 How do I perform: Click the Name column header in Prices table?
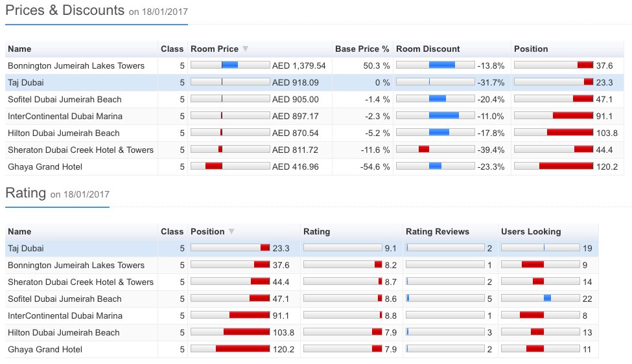19,49
